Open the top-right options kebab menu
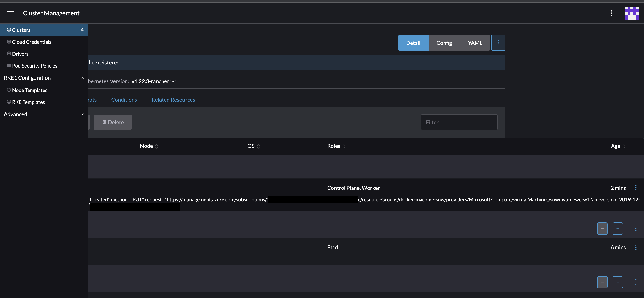Screen dimensions: 644x298 tap(611, 13)
